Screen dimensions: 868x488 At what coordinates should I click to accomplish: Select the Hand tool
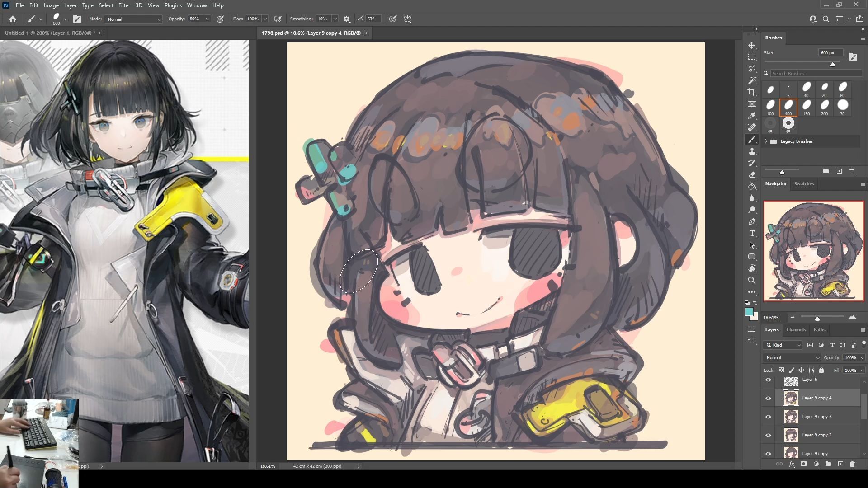[x=752, y=268]
